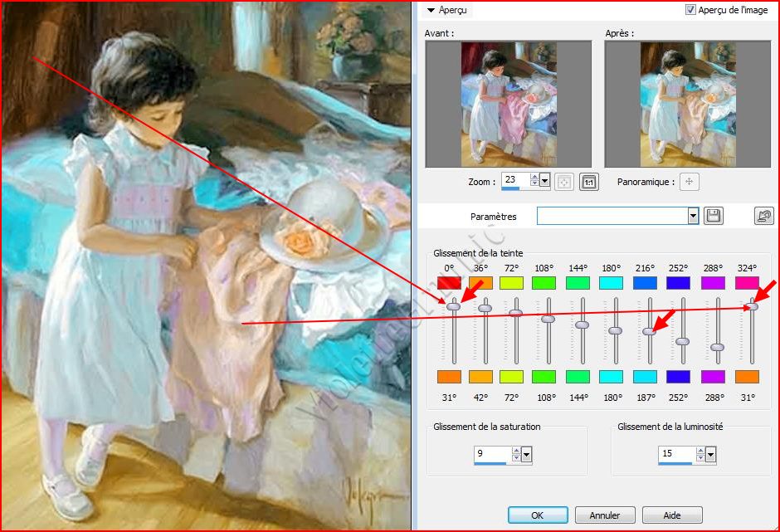
Task: Click the saturation shift value field
Action: pos(491,454)
